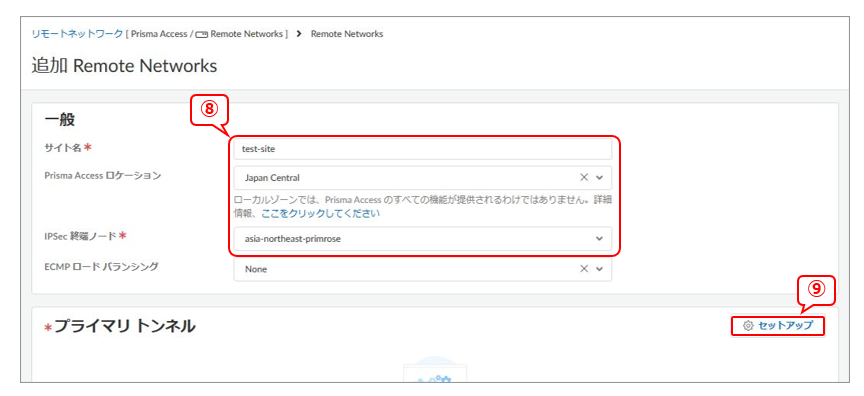Click the Remote Networks breadcrumb text

point(347,34)
